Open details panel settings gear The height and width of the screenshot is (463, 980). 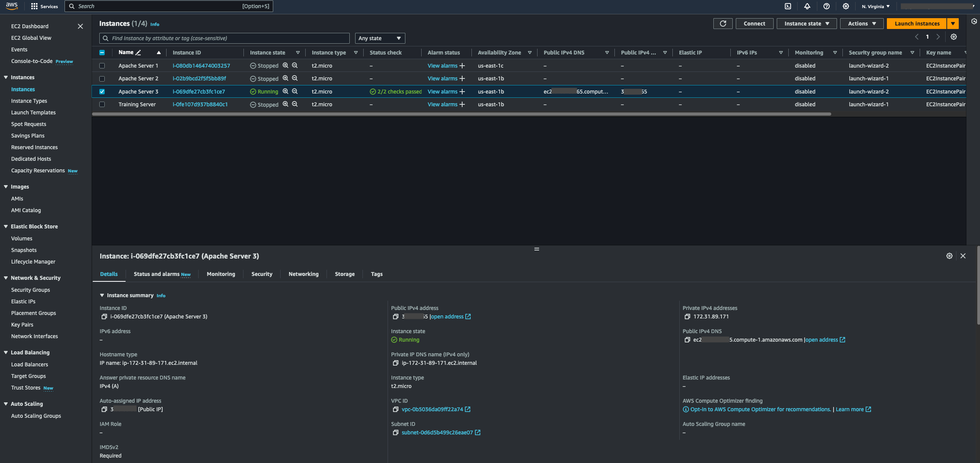pos(949,256)
